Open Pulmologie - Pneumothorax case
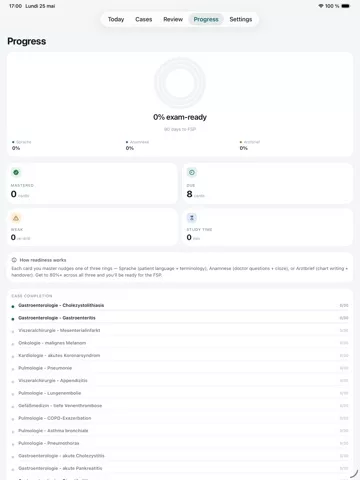The height and width of the screenshot is (480, 360). click(180, 443)
